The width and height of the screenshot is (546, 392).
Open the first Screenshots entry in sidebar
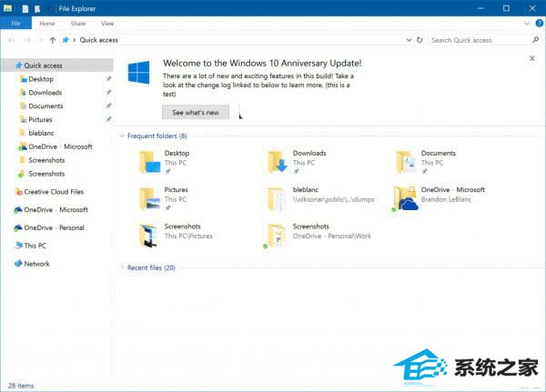click(46, 160)
